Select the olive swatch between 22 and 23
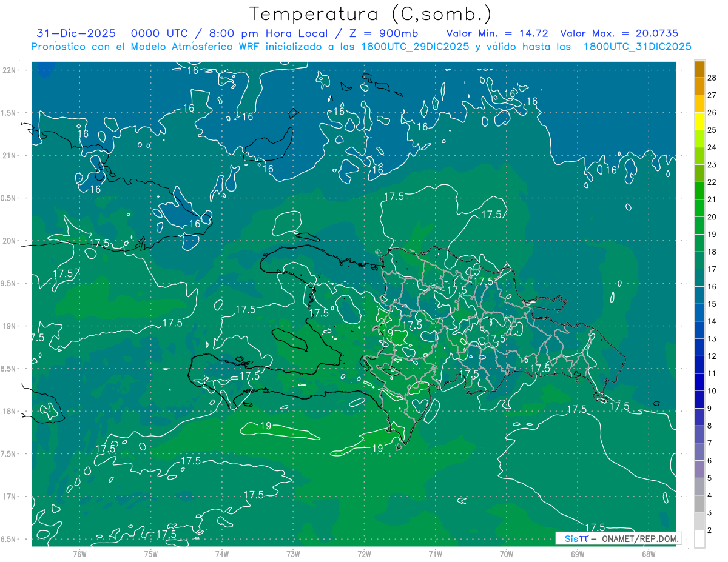Viewport: 728px width, 562px height. [x=699, y=173]
